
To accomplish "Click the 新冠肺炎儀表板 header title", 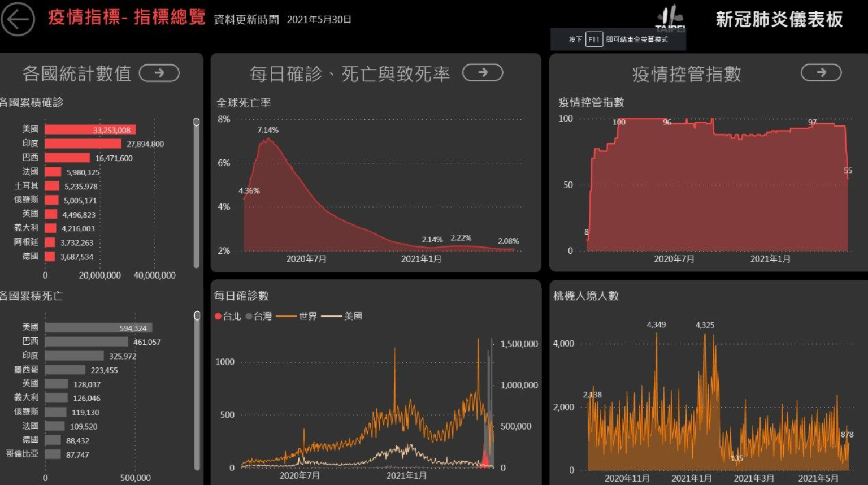I will click(x=779, y=19).
